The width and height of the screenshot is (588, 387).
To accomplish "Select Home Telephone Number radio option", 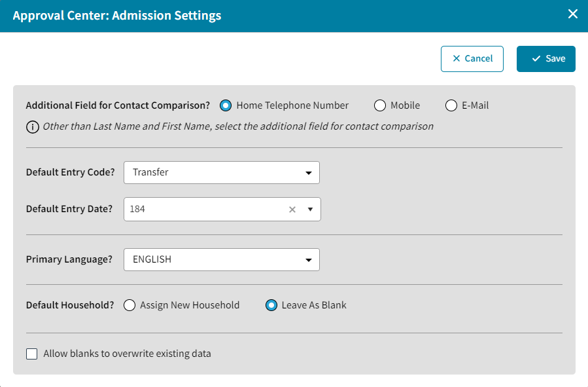I will [x=226, y=105].
